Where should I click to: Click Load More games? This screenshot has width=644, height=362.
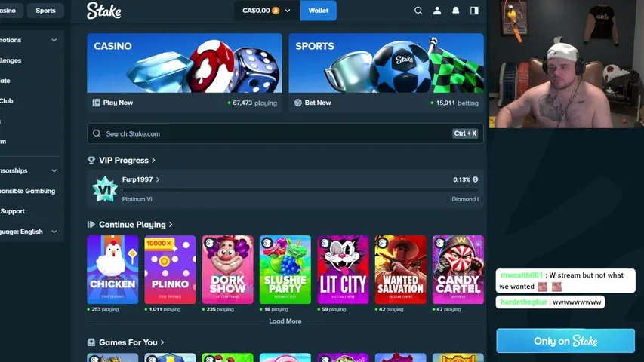[285, 321]
